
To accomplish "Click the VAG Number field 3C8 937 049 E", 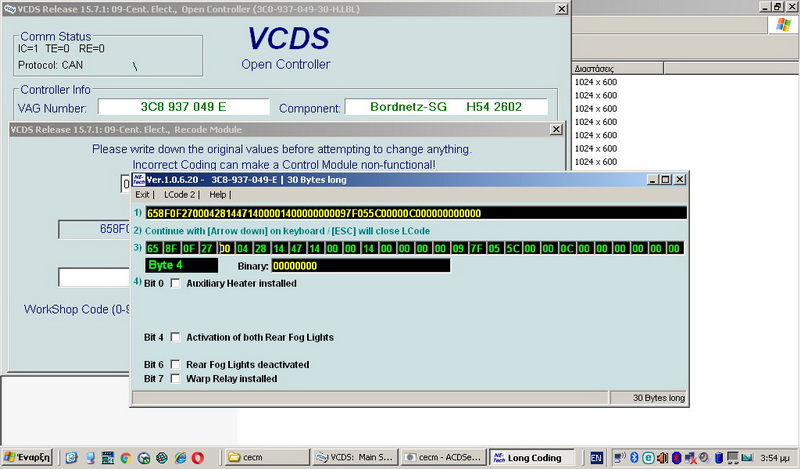I will pyautogui.click(x=184, y=107).
